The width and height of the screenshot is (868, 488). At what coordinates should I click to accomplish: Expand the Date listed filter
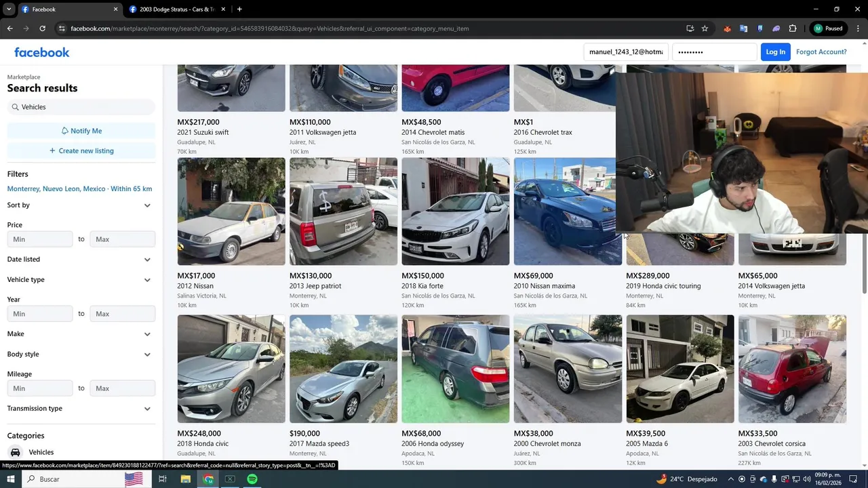coord(81,260)
